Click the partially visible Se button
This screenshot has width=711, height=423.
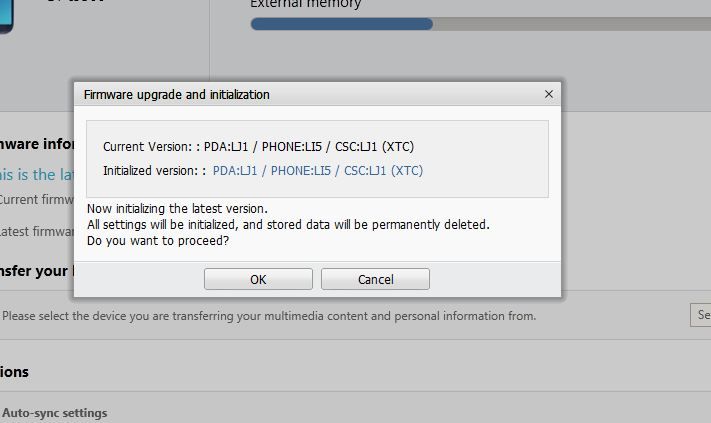[x=701, y=315]
